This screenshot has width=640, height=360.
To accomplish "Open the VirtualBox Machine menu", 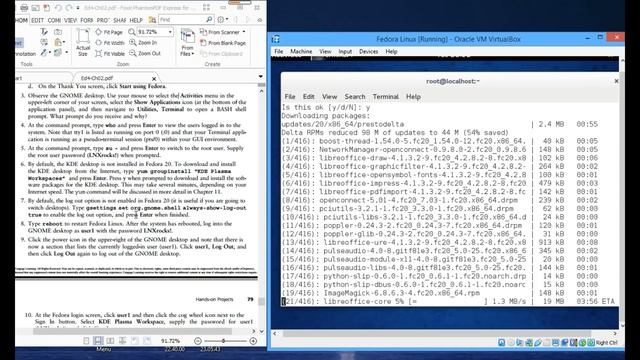I will coord(301,51).
